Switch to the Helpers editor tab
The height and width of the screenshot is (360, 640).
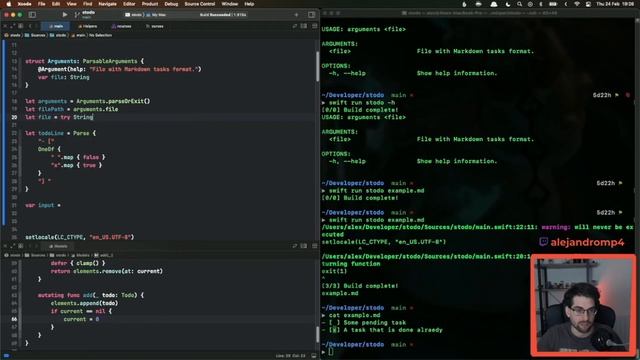point(87,26)
